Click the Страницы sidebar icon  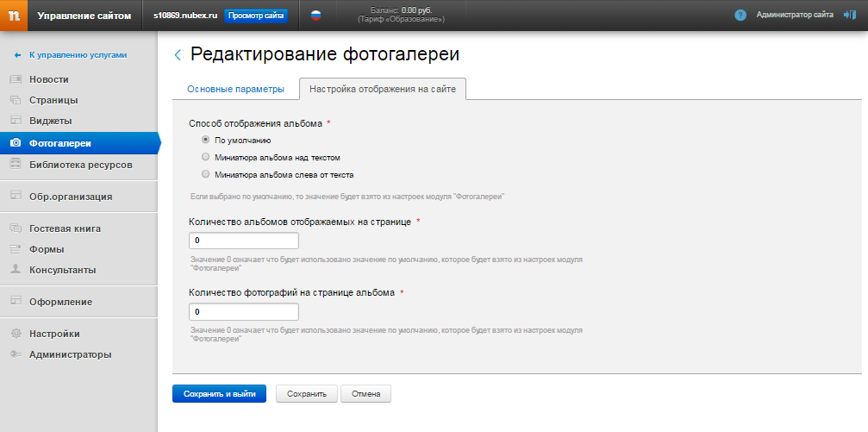click(16, 100)
